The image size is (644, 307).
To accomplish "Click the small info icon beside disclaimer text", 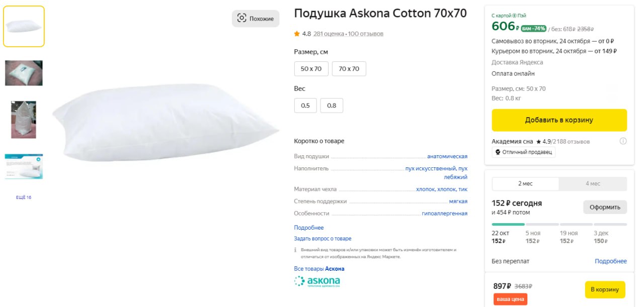I will click(295, 250).
